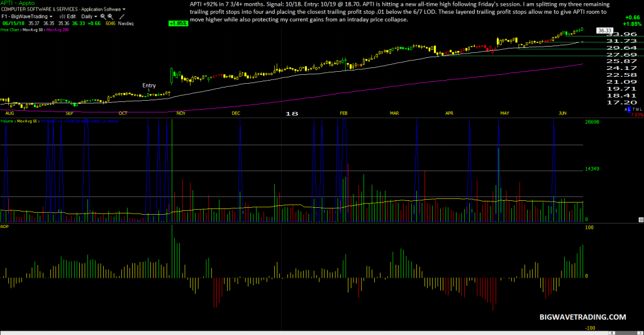Click the bar chart icon beside Edit
Screen dimensions: 644x335
[x=62, y=16]
